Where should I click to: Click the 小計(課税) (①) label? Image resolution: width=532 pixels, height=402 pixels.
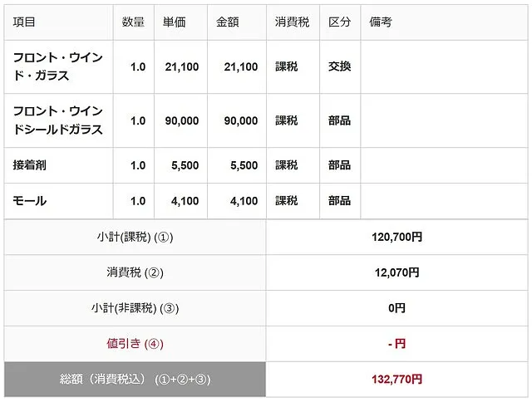134,238
